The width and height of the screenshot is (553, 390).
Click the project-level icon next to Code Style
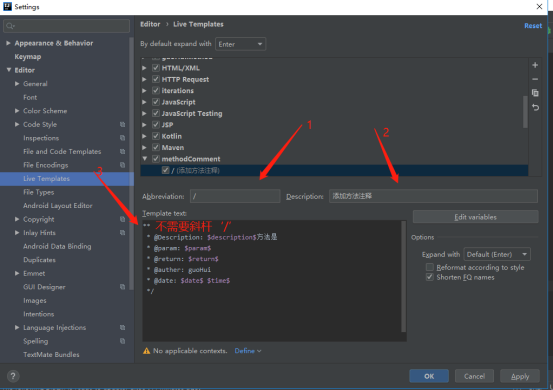point(122,124)
